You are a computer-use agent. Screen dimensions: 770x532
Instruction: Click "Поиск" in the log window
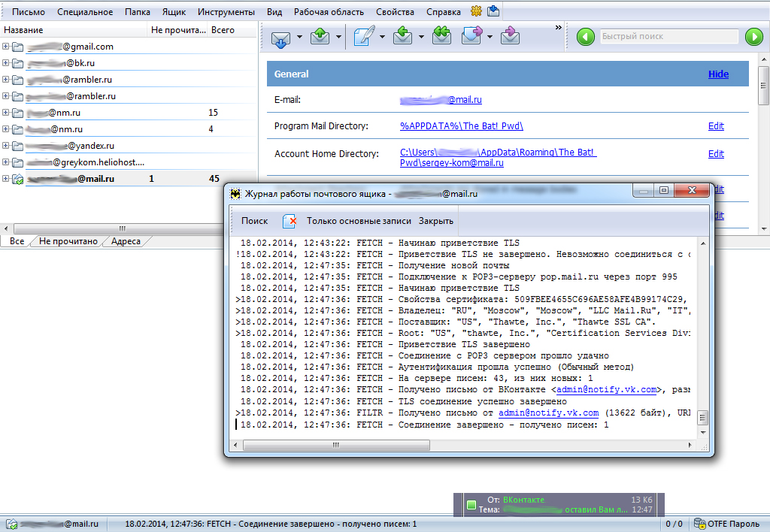(254, 221)
